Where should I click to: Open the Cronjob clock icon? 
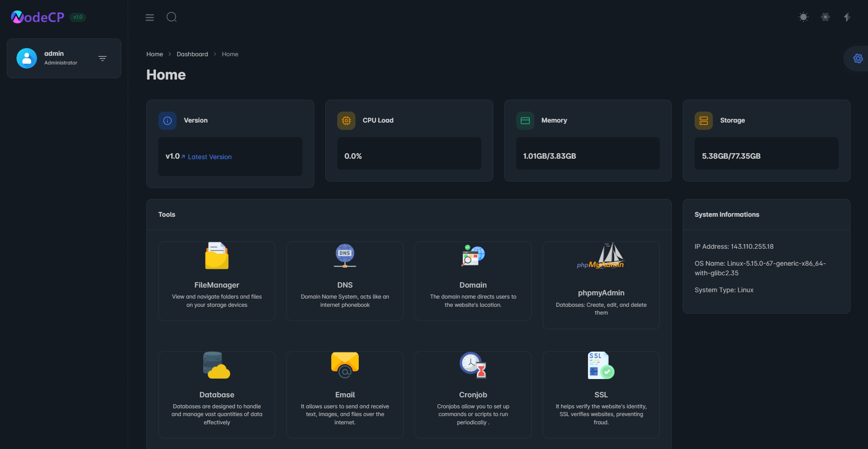coord(473,365)
